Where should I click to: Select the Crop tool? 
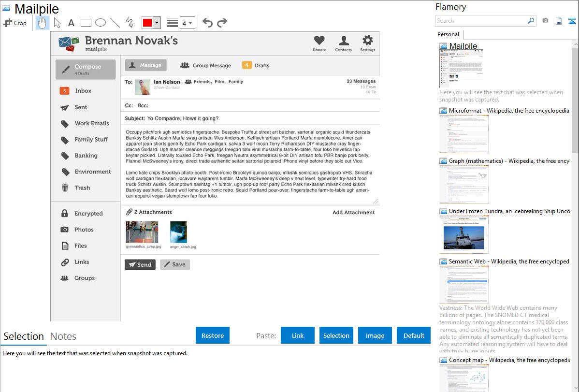point(15,23)
